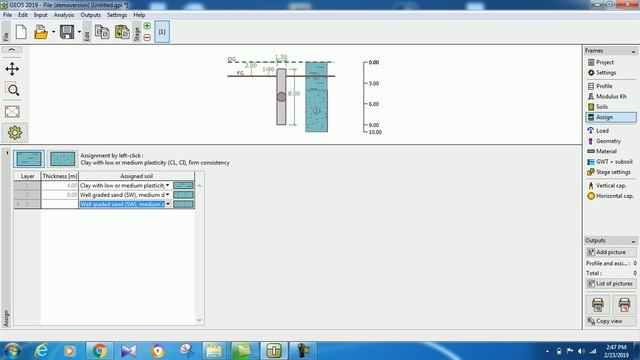The height and width of the screenshot is (360, 640).
Task: Open layer 1 assigned soil dropdown
Action: click(167, 185)
